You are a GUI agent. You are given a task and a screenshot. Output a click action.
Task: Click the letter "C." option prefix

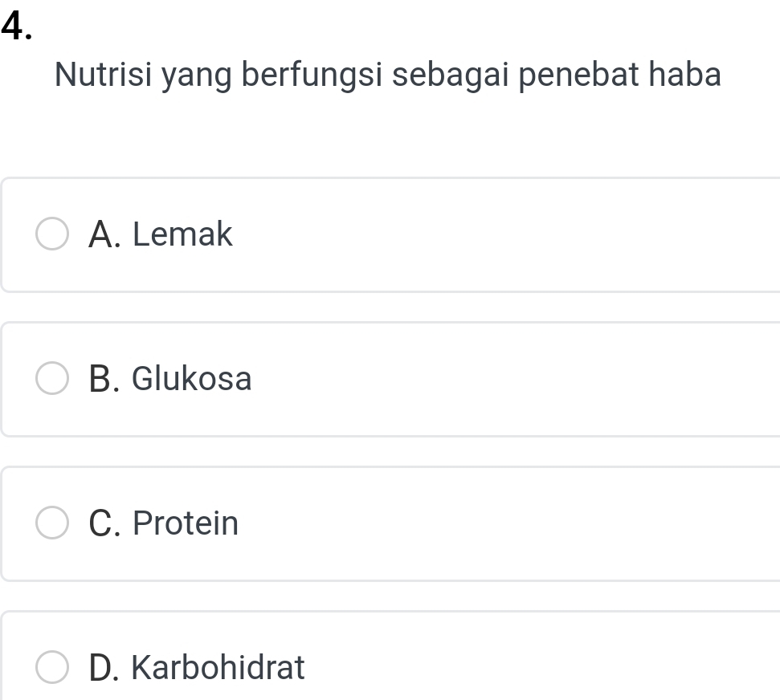(x=106, y=523)
